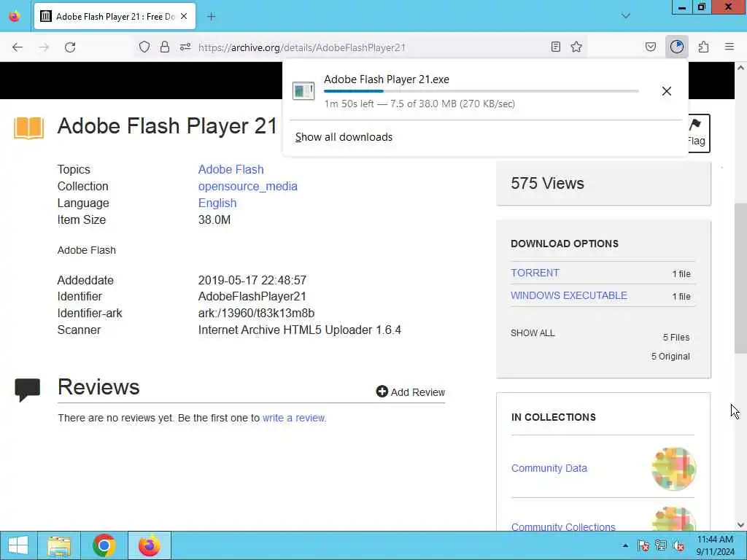
Task: Save page to Pocket
Action: 650,47
